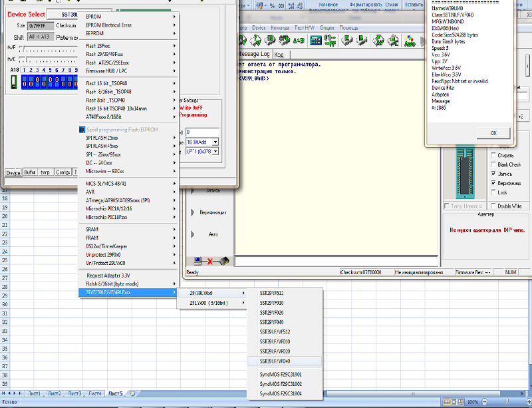
Task: Click the Auto toolbar icon
Action: [x=410, y=41]
